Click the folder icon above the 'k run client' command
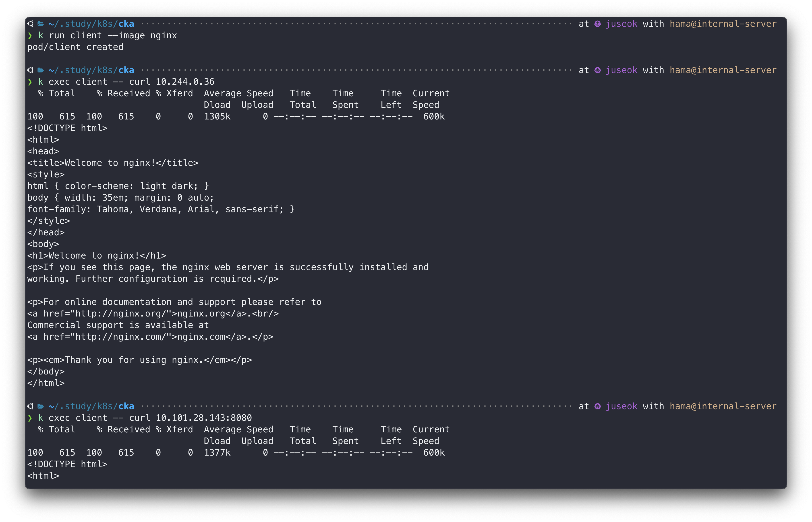 coord(41,24)
